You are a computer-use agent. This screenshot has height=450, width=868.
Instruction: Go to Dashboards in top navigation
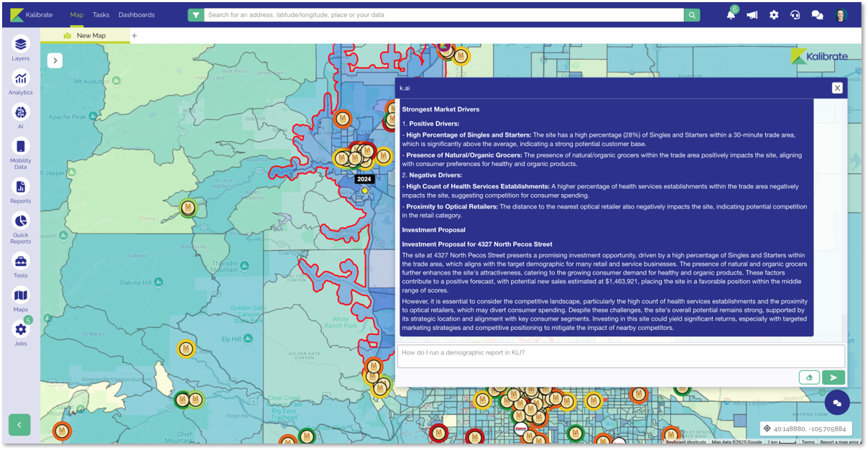click(137, 15)
